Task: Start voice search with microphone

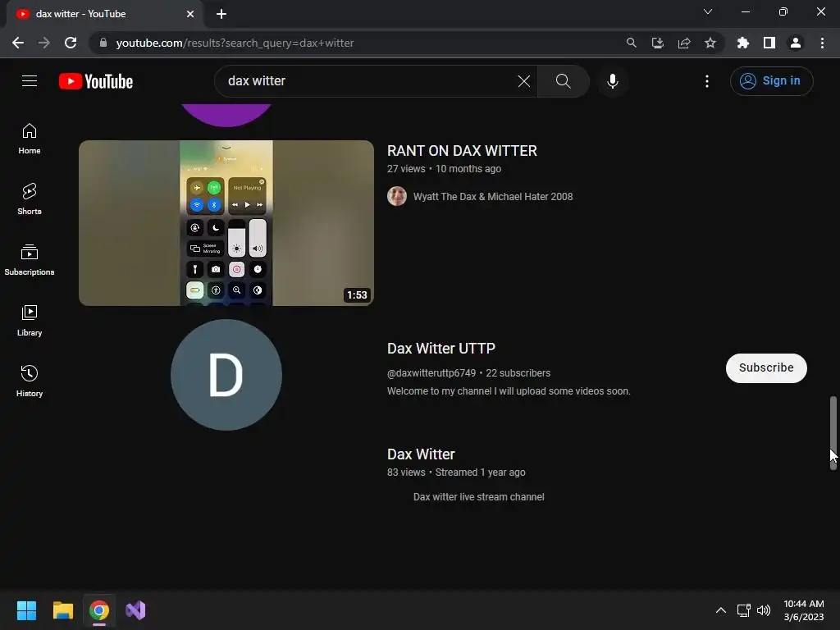Action: [613, 81]
